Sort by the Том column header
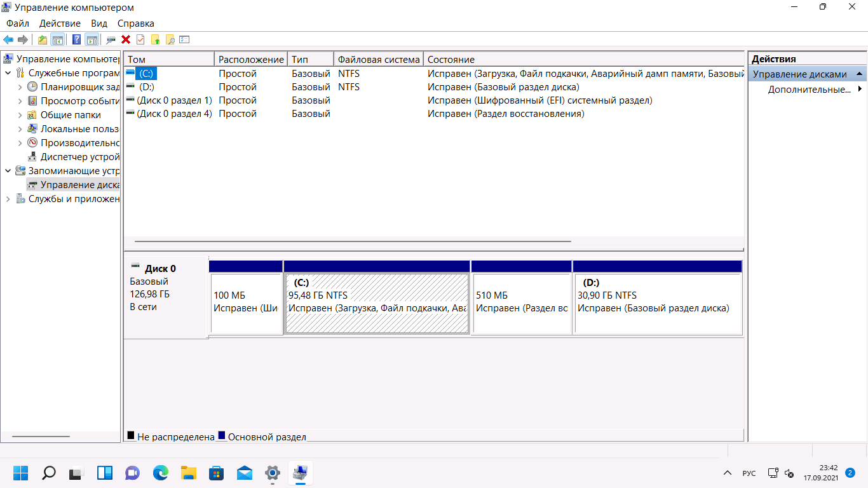 [169, 59]
